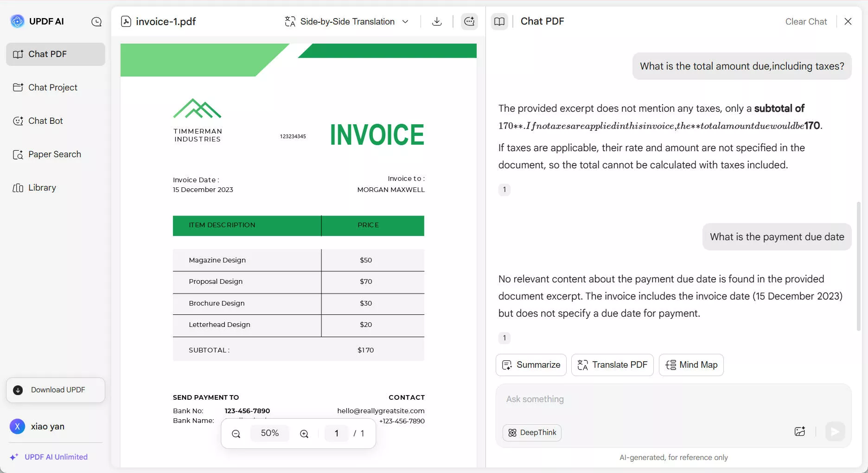Viewport: 868px width, 473px height.
Task: Open reading mode with the book icon
Action: pyautogui.click(x=499, y=21)
